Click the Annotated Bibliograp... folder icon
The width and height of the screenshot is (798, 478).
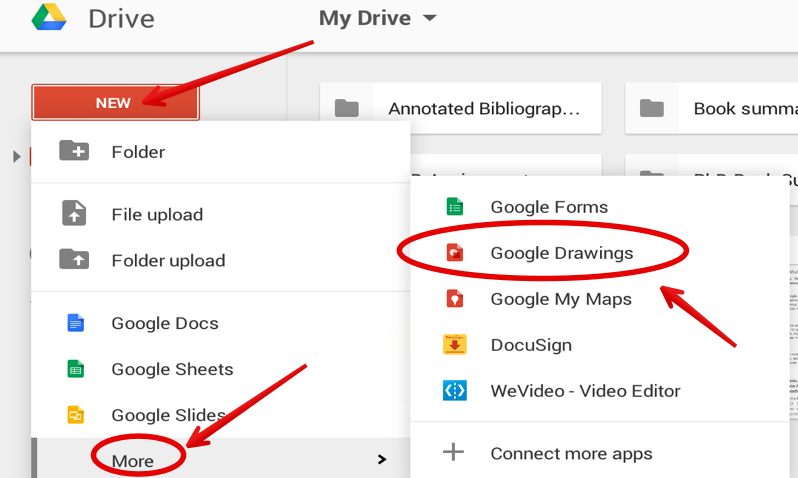pos(347,108)
